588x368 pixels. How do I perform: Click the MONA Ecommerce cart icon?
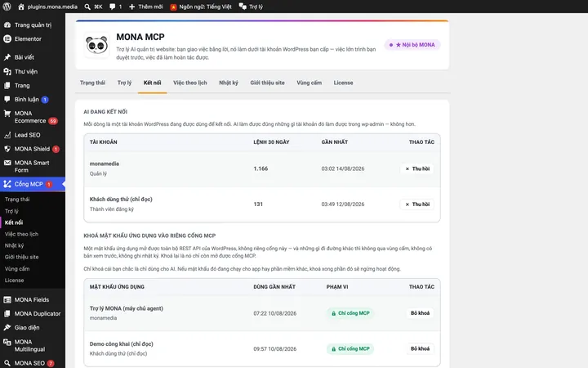tap(7, 114)
